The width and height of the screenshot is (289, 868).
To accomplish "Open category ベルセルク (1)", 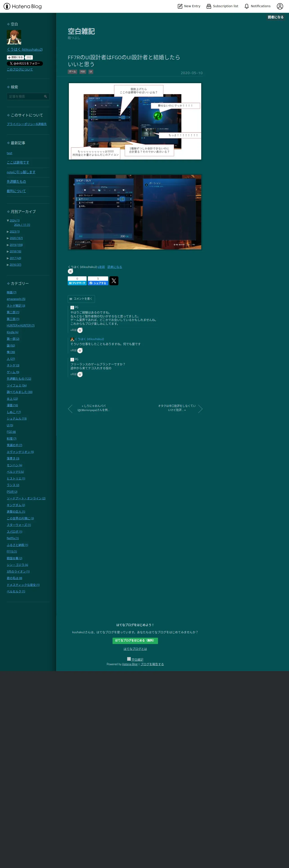I will pos(16,591).
